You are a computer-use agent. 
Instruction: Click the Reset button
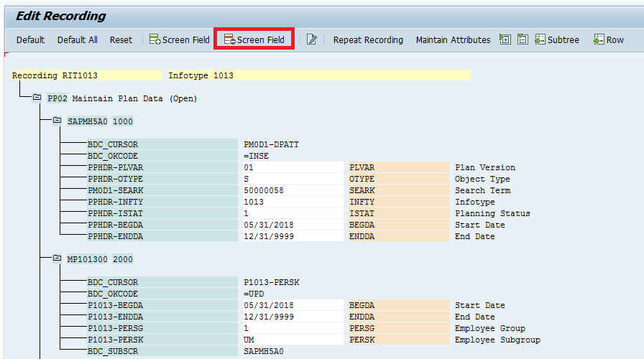[x=121, y=39]
